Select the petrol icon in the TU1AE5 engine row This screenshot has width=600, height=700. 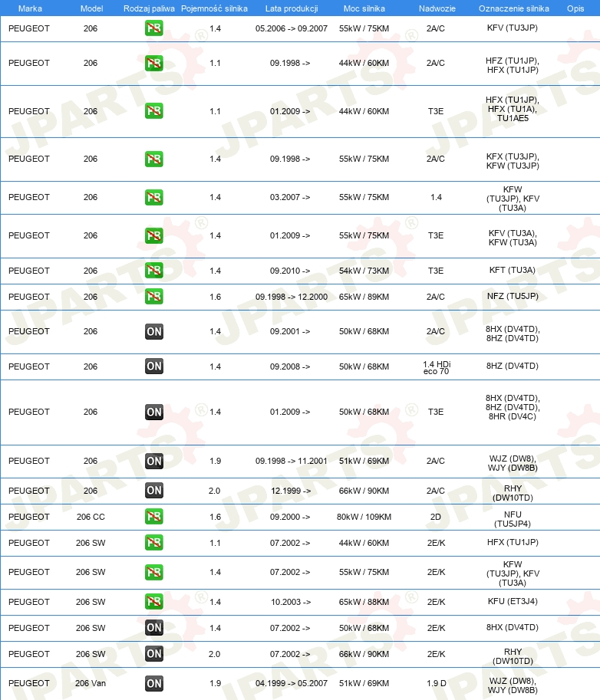[153, 111]
